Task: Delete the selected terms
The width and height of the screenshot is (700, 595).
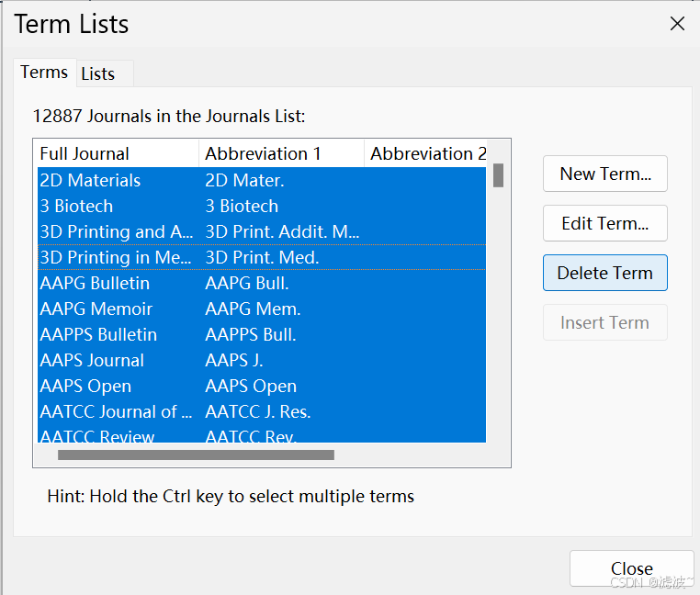Action: click(604, 273)
